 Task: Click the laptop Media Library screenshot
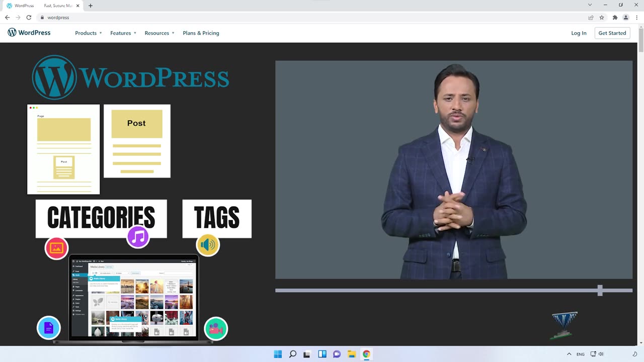[x=133, y=298]
